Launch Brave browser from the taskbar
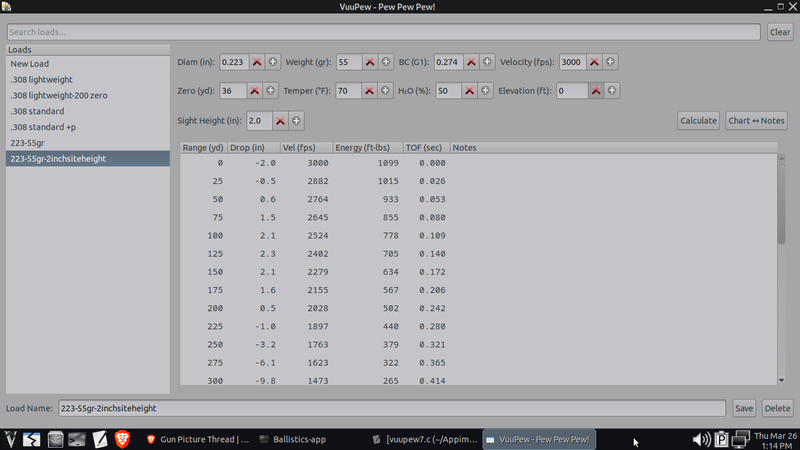800x450 pixels. (123, 439)
